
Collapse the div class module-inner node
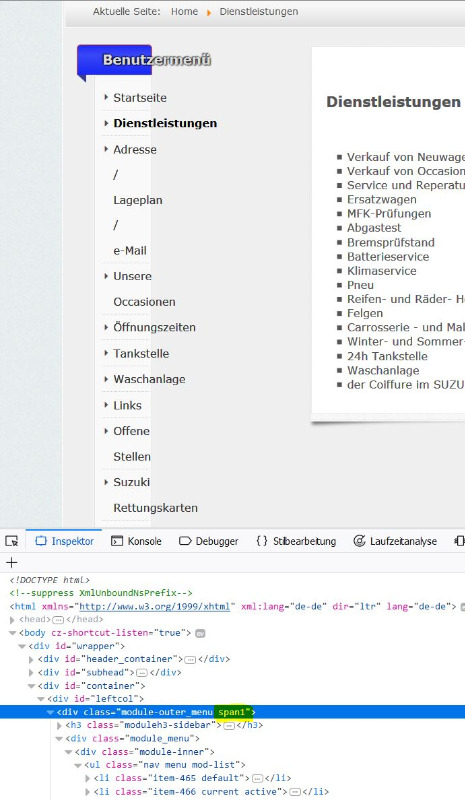tap(69, 752)
